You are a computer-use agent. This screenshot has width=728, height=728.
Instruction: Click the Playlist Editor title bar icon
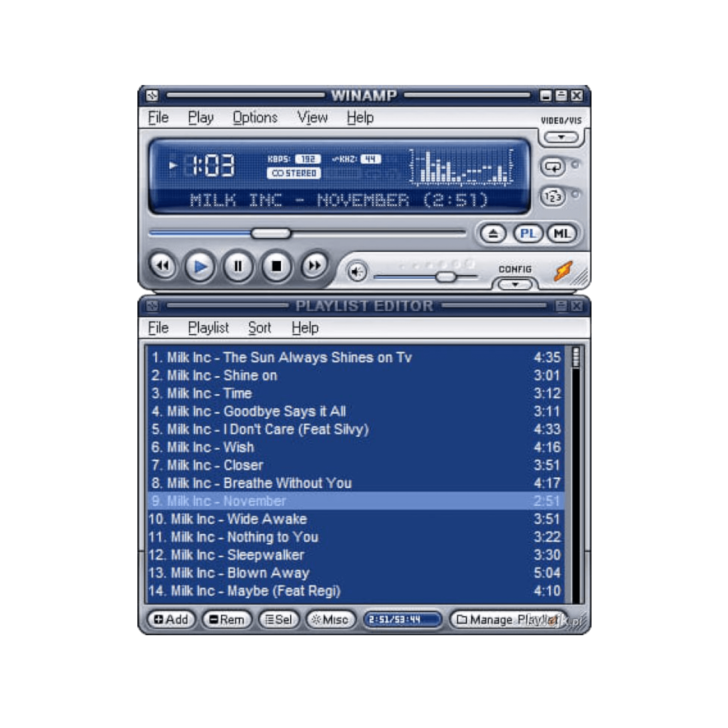click(x=152, y=306)
